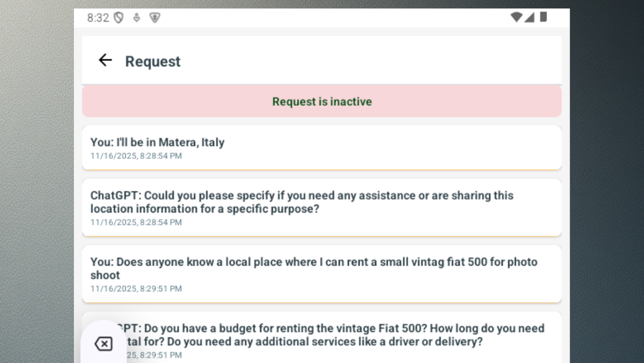Open the message 'I'll be in Matera, Italy'
Screen dimensions: 644x363
321,147
